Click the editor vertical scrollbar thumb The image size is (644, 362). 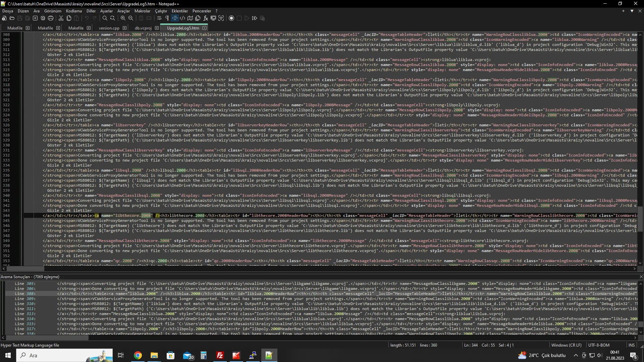tap(640, 219)
